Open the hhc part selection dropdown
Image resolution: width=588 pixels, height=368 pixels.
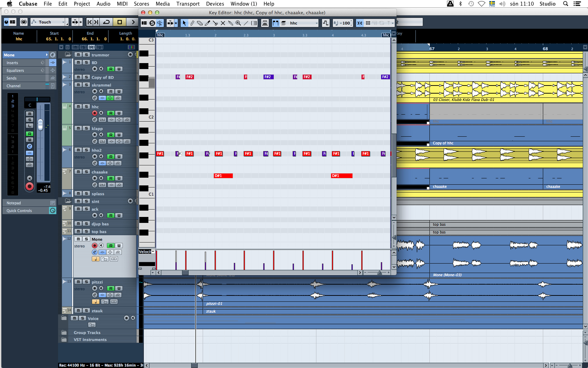(x=303, y=23)
